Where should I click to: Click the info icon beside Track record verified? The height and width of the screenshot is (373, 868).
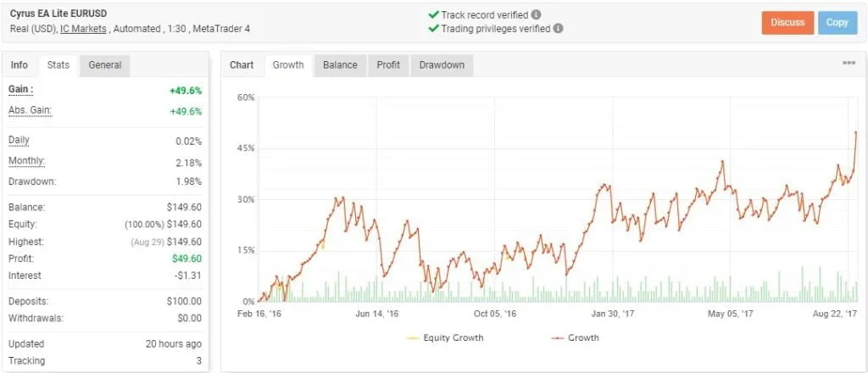(x=537, y=14)
